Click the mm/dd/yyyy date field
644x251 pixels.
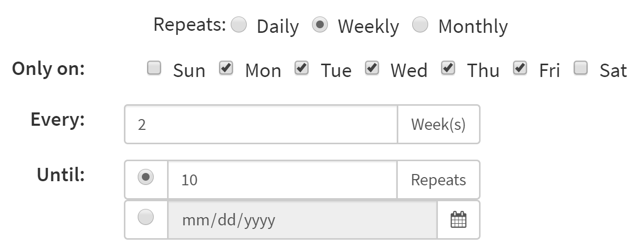(302, 220)
